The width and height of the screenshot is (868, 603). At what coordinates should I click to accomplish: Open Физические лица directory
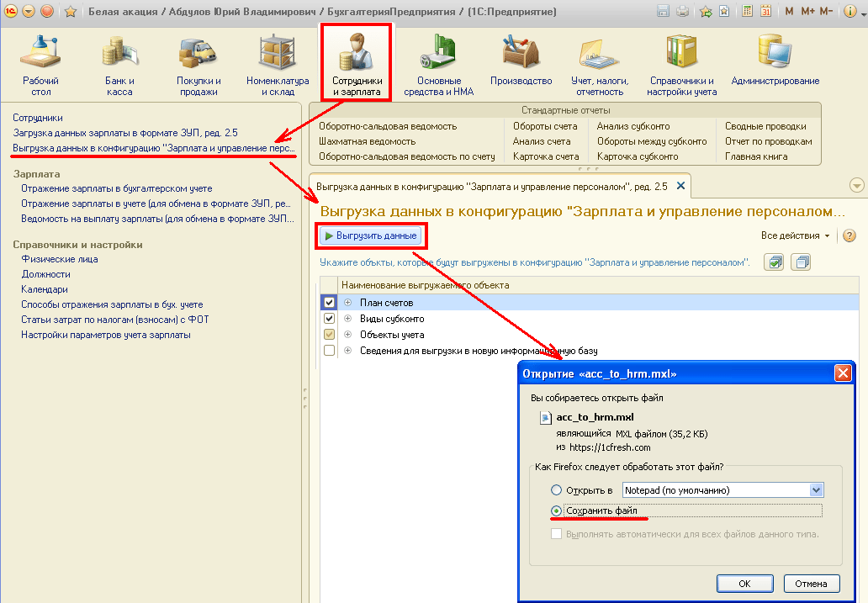tap(60, 258)
